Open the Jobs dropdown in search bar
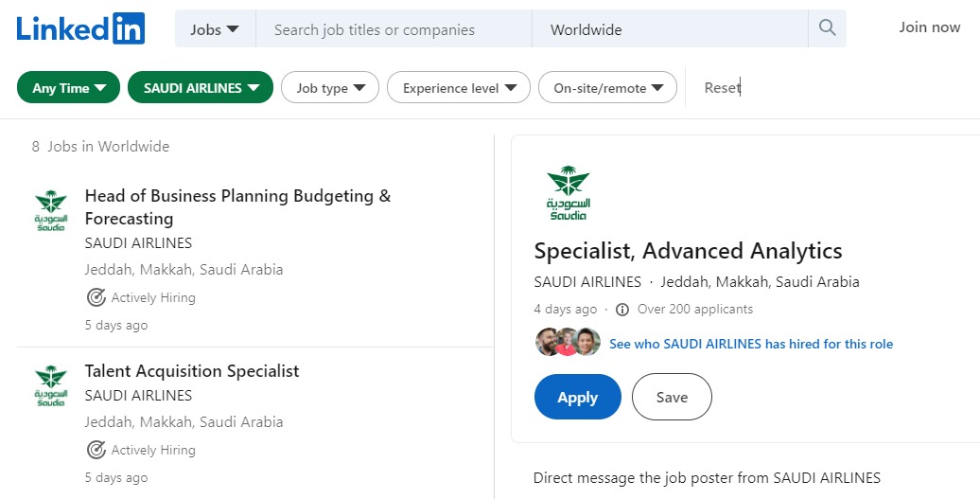This screenshot has height=499, width=980. tap(215, 29)
